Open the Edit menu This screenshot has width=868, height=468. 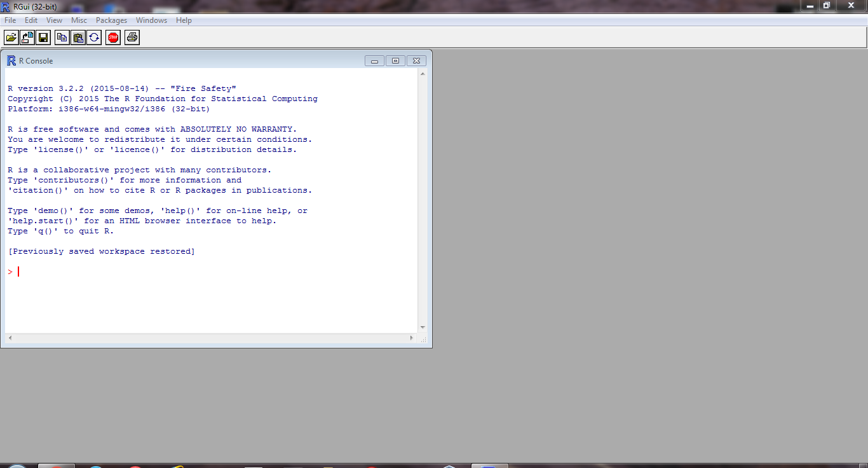(31, 20)
